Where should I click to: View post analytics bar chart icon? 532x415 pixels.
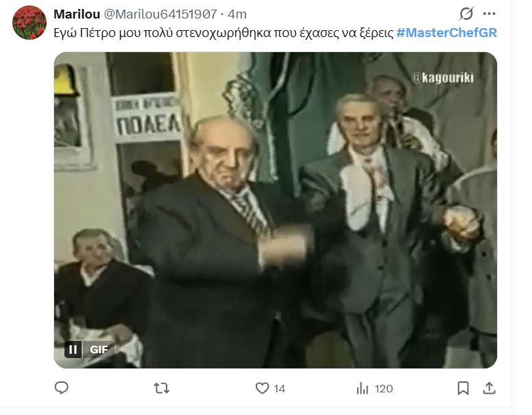point(363,388)
